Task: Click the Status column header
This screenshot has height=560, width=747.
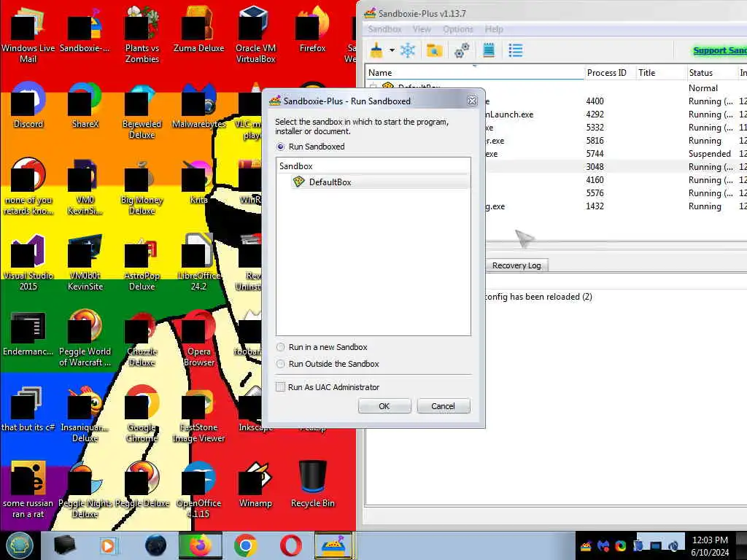Action: pyautogui.click(x=712, y=73)
